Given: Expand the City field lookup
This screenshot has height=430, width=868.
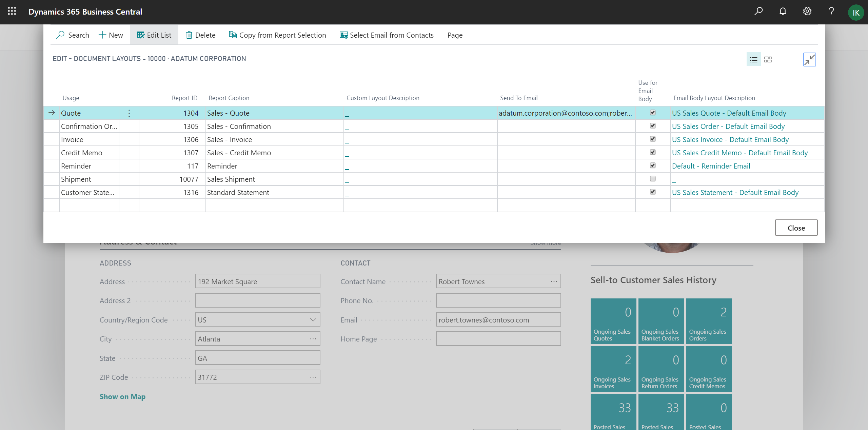Looking at the screenshot, I should 314,339.
